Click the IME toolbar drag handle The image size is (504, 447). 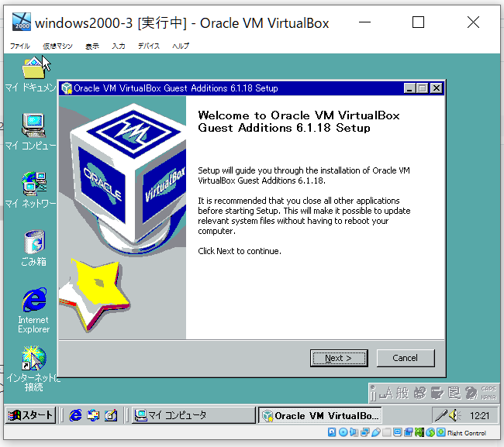[373, 393]
